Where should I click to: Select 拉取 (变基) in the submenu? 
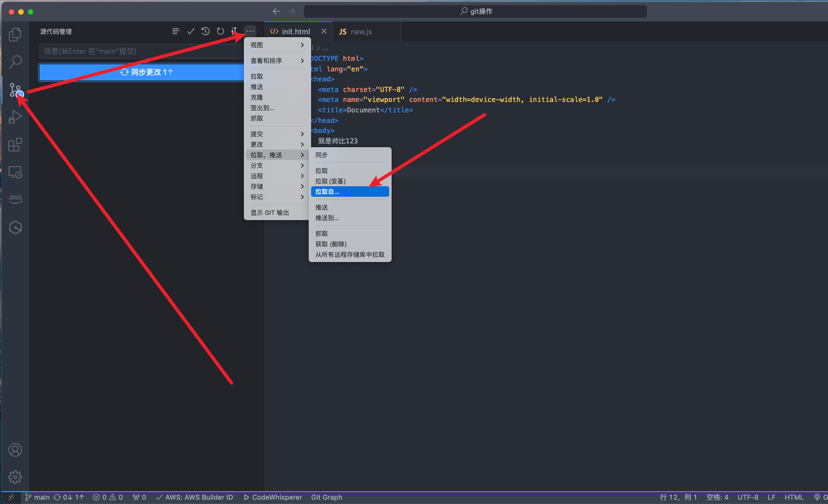[x=350, y=181]
